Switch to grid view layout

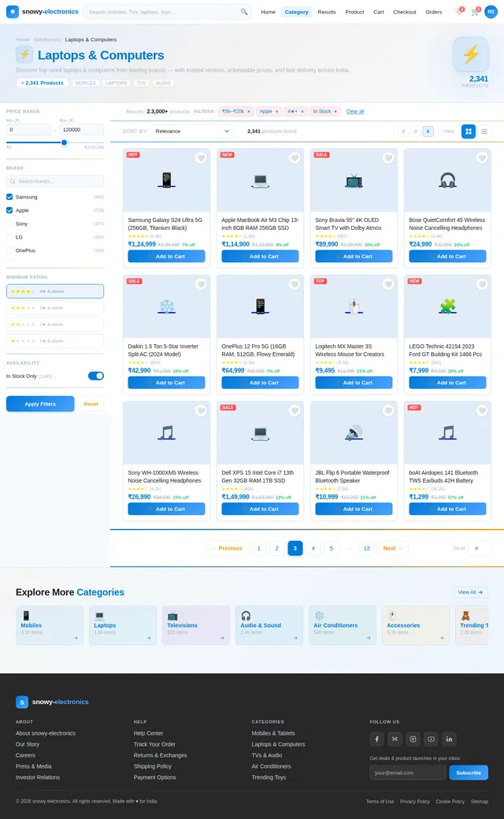coord(469,132)
